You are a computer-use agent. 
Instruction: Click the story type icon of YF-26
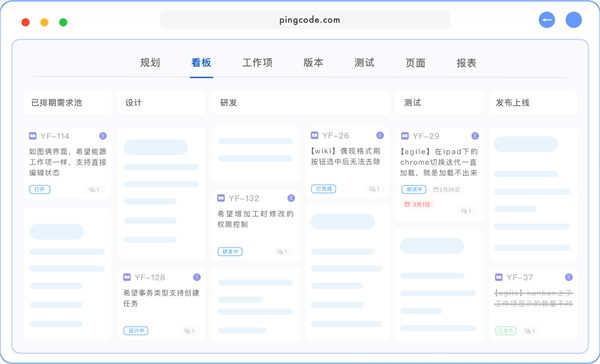tap(315, 135)
